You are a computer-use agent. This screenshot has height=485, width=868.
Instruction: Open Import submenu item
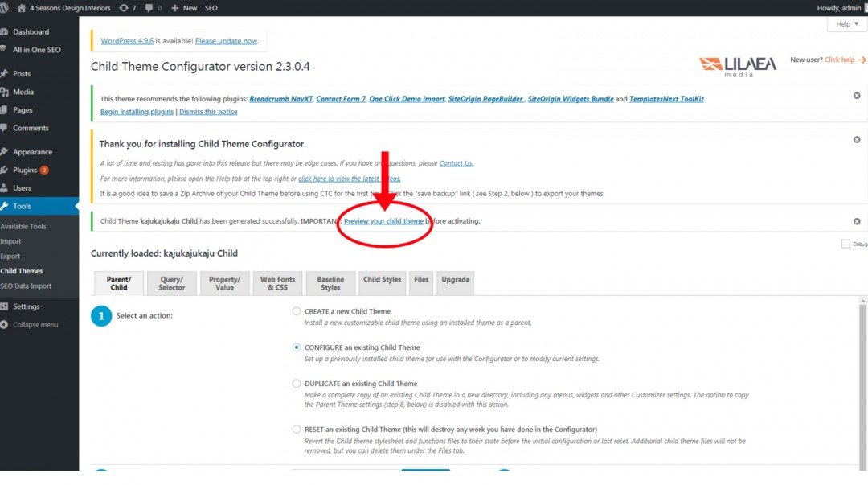coord(10,241)
